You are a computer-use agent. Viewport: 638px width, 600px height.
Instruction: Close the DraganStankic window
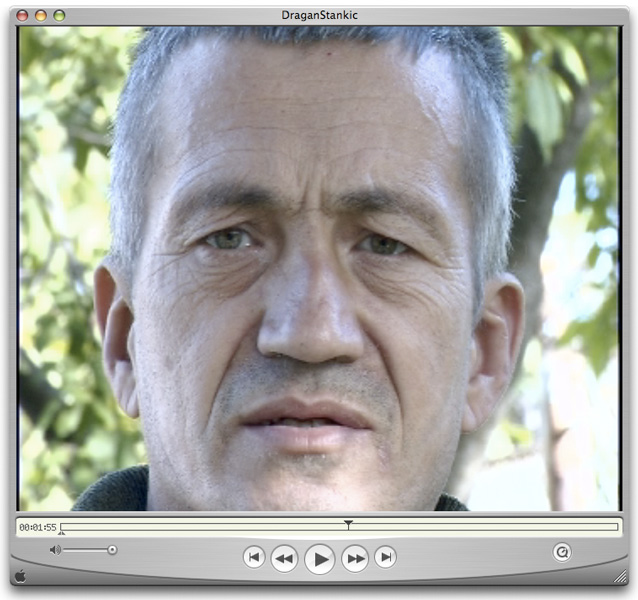pyautogui.click(x=22, y=16)
